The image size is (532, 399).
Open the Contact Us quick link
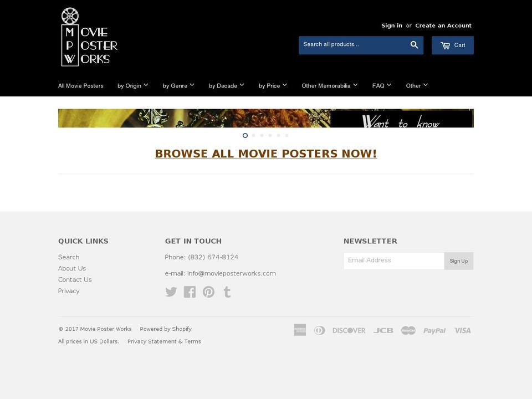(x=75, y=279)
